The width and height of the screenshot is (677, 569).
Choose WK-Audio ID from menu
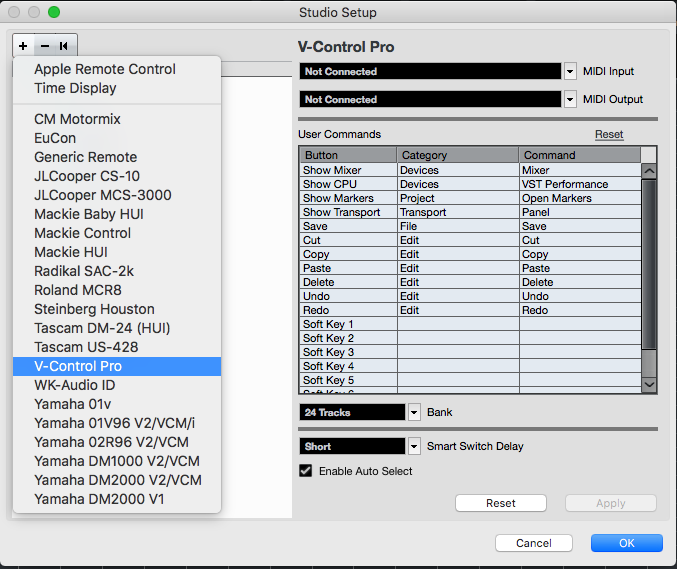(117, 385)
